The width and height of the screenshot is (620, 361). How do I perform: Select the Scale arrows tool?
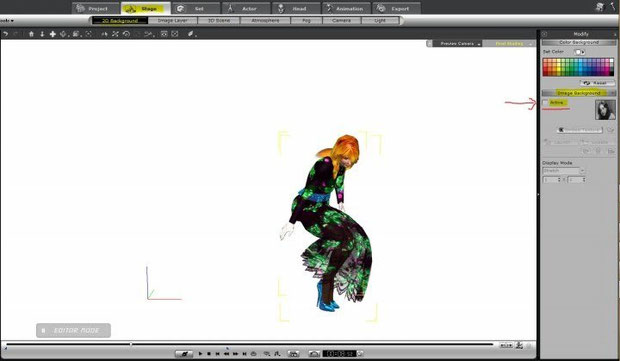click(x=115, y=34)
